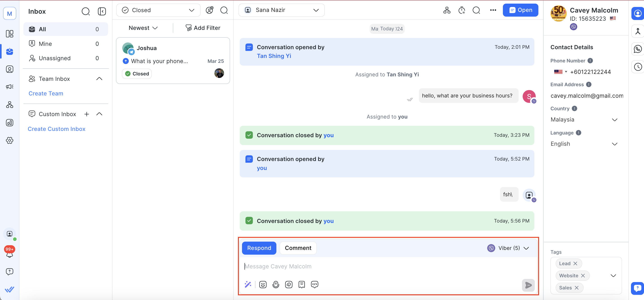644x300 pixels.
Task: Remove the Website tag
Action: pyautogui.click(x=583, y=276)
